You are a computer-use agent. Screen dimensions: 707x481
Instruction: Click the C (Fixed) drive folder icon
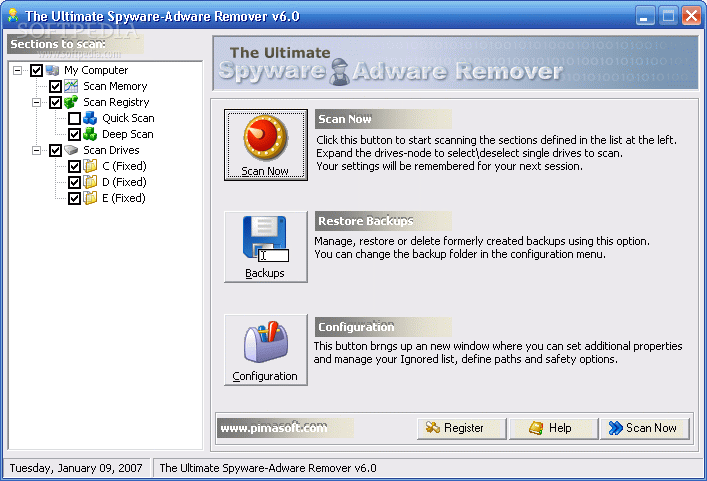(x=90, y=166)
